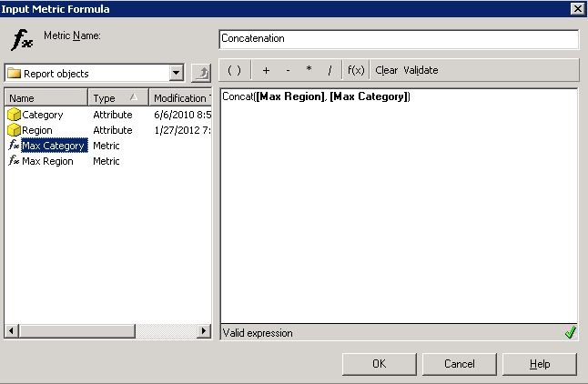The height and width of the screenshot is (384, 588).
Task: Insert function with f(x) button
Action: (x=356, y=70)
